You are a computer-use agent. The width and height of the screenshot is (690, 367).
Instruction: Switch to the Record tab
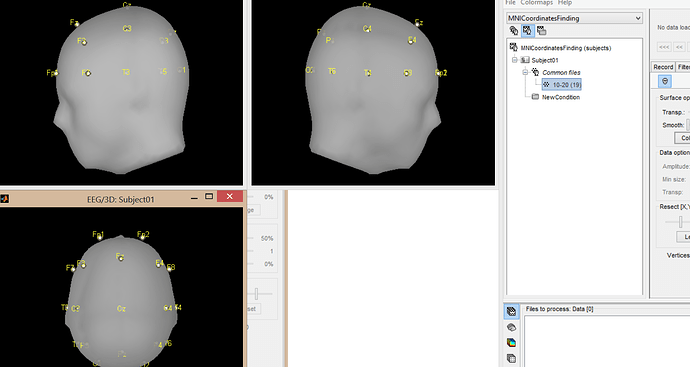click(663, 67)
